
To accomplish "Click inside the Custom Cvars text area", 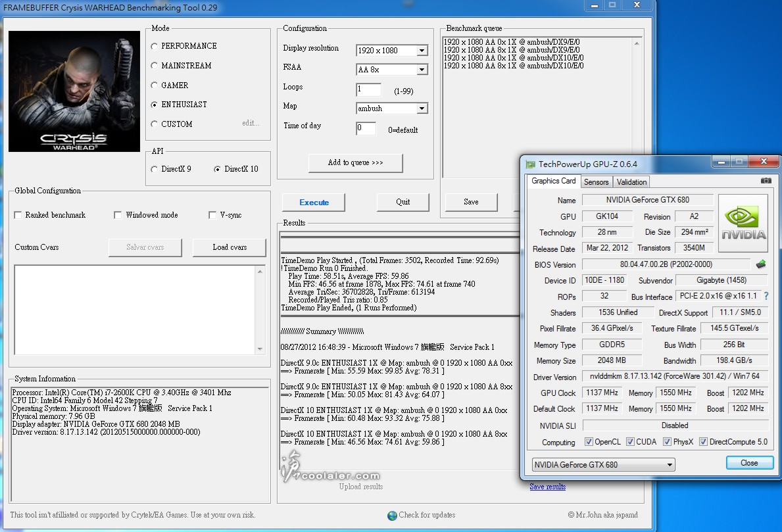I will tap(135, 310).
